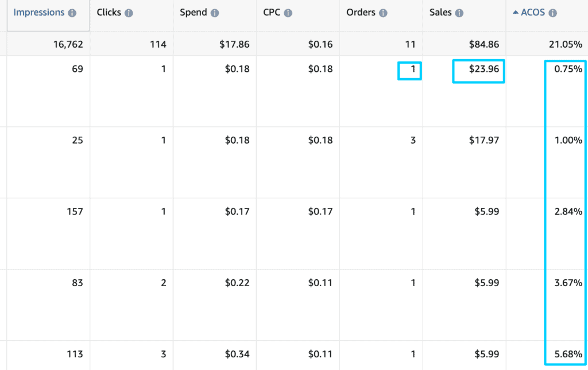Click the impressions cell showing 157

click(x=75, y=211)
